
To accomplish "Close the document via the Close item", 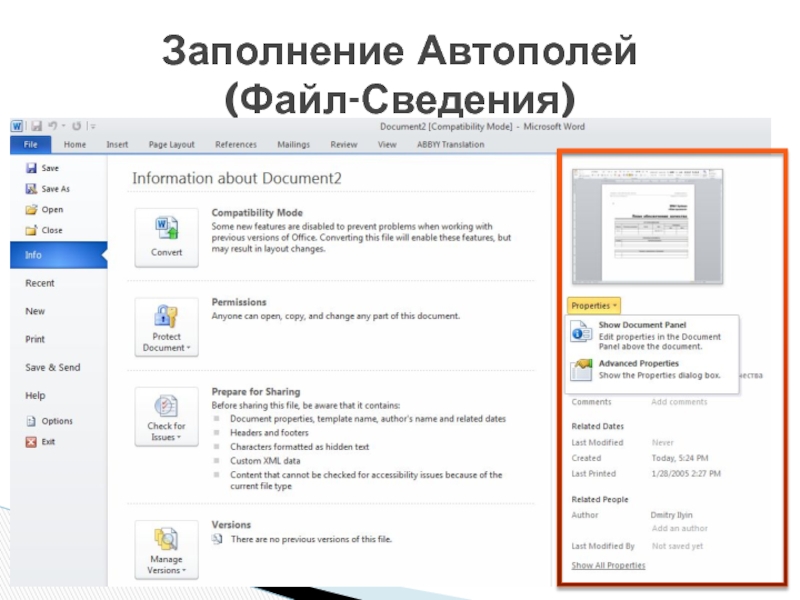I will point(51,230).
